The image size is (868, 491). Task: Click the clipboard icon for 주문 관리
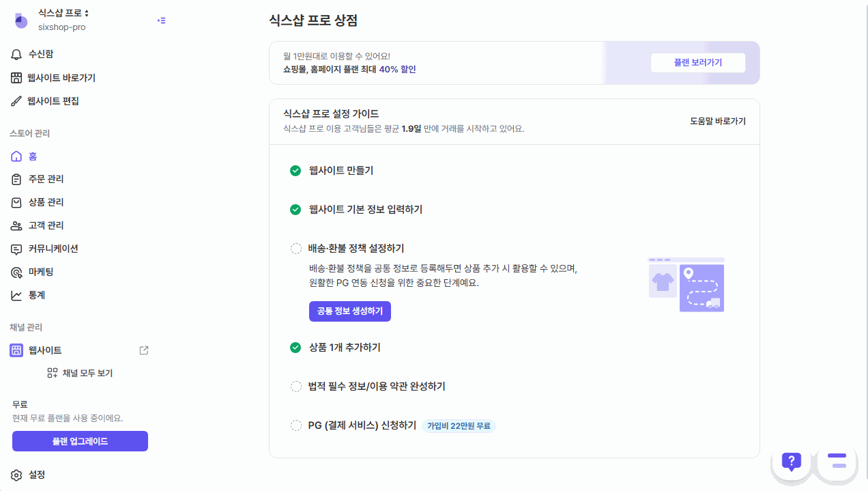[x=17, y=179]
